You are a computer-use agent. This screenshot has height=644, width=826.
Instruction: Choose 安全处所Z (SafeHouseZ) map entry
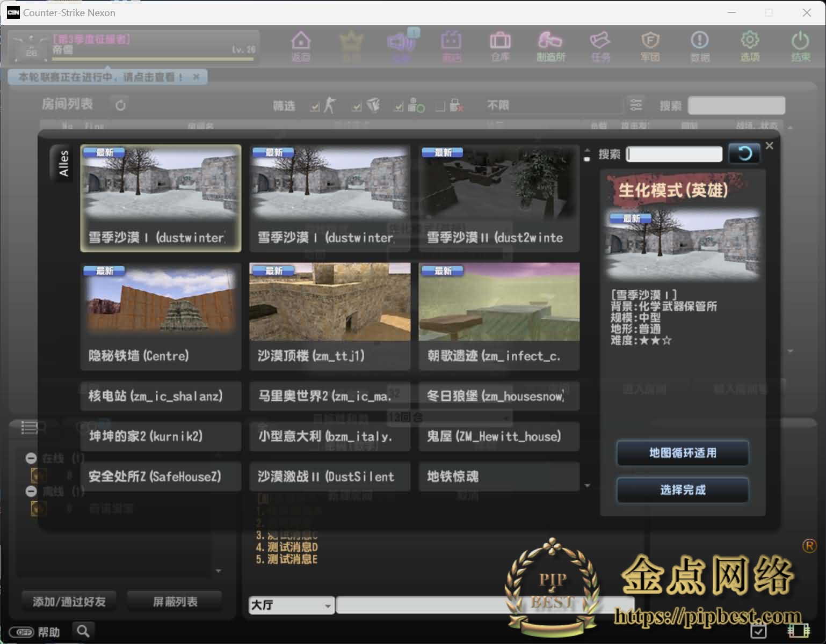tap(161, 477)
